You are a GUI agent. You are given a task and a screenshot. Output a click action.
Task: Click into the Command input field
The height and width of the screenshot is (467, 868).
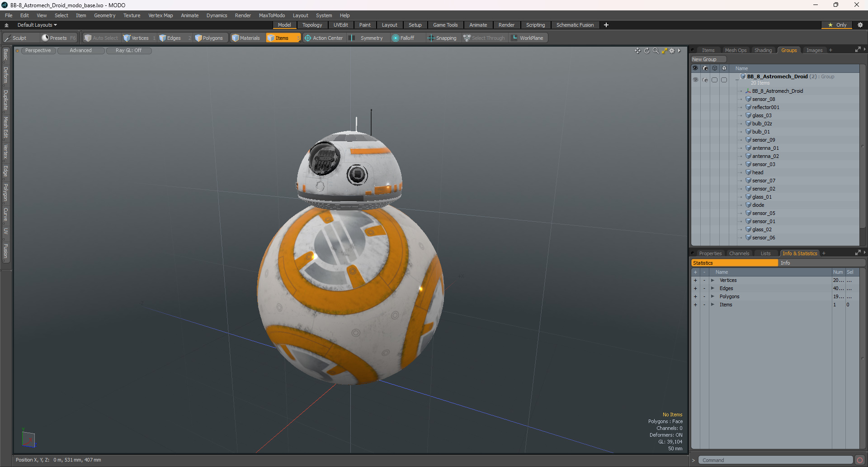(x=775, y=460)
